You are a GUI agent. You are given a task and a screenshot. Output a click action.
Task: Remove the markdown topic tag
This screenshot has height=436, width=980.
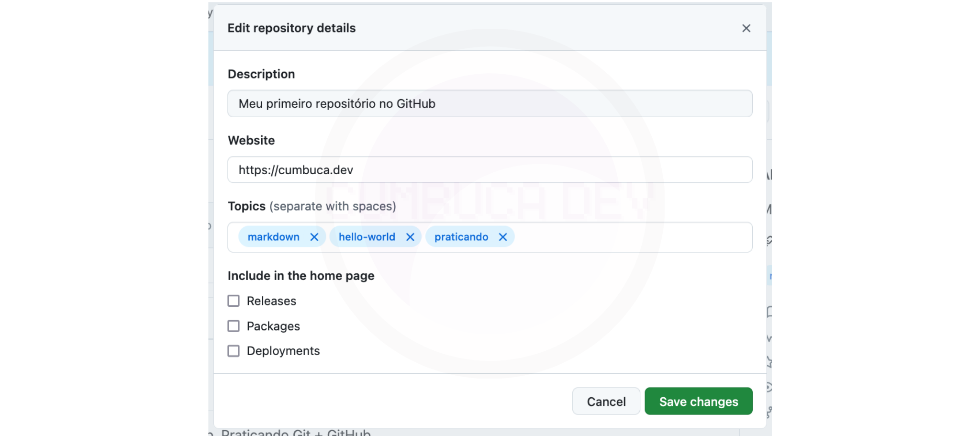tap(314, 237)
